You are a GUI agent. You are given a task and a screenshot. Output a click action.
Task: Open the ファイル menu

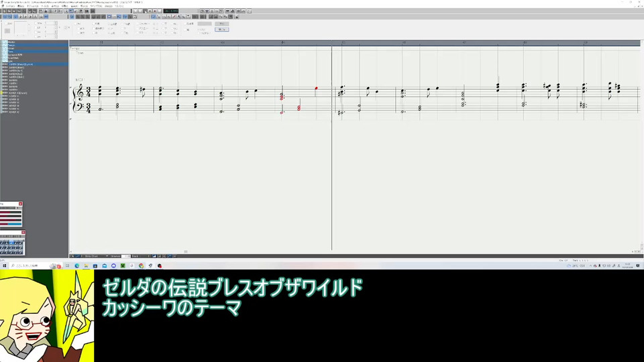[9, 6]
